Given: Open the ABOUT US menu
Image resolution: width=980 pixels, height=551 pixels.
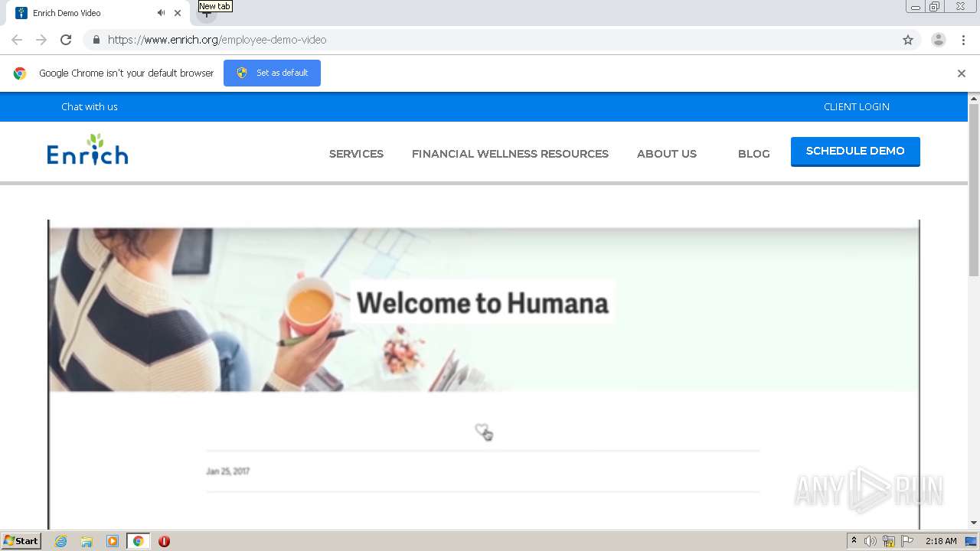Looking at the screenshot, I should (667, 154).
